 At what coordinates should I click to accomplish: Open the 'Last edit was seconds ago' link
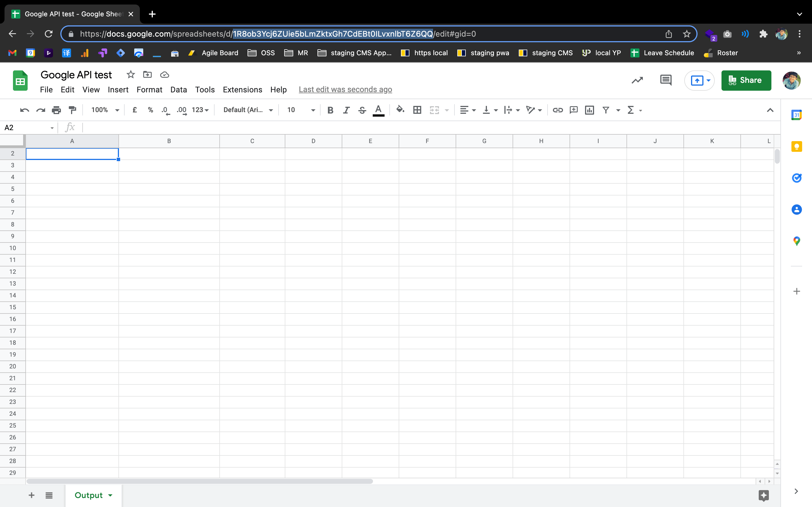tap(345, 90)
